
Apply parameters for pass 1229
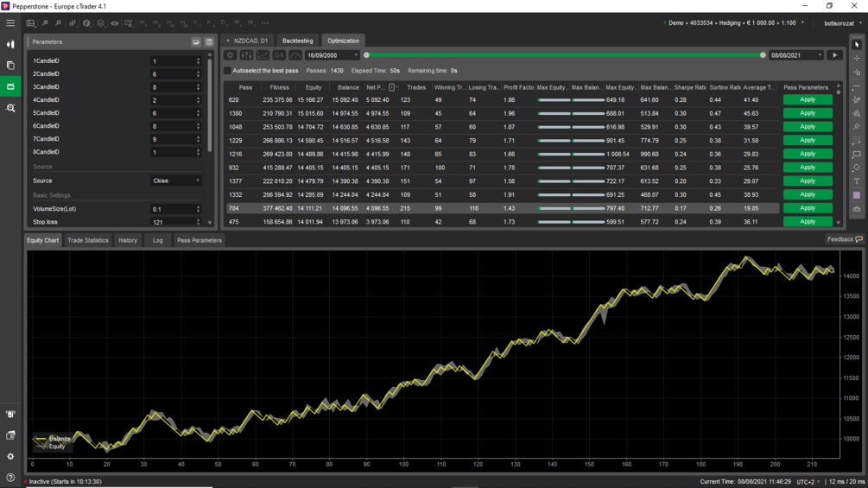(x=808, y=141)
